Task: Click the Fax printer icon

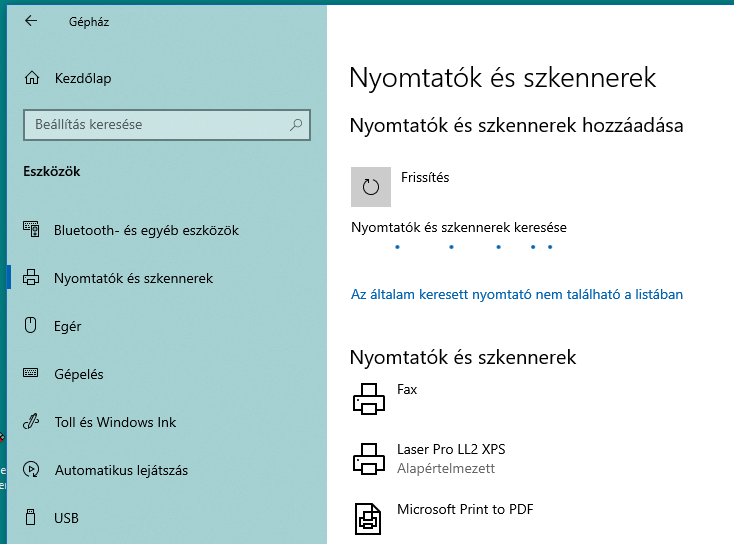Action: point(368,399)
